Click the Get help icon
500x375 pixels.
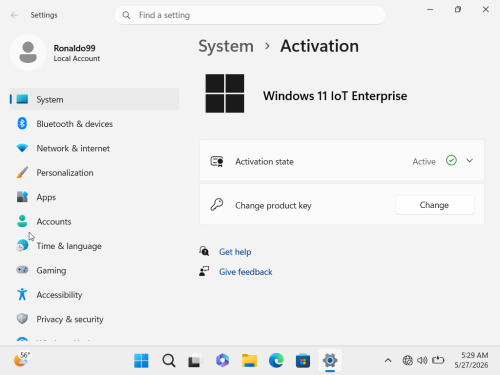coord(204,251)
